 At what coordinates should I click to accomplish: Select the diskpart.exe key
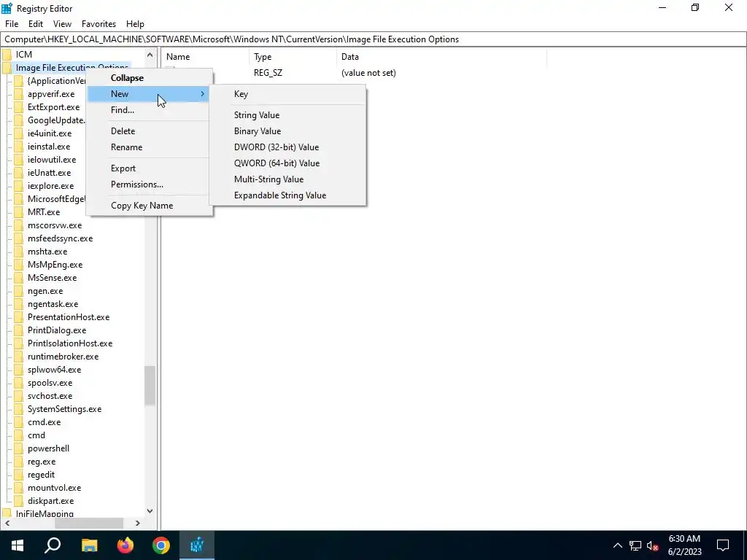(50, 501)
